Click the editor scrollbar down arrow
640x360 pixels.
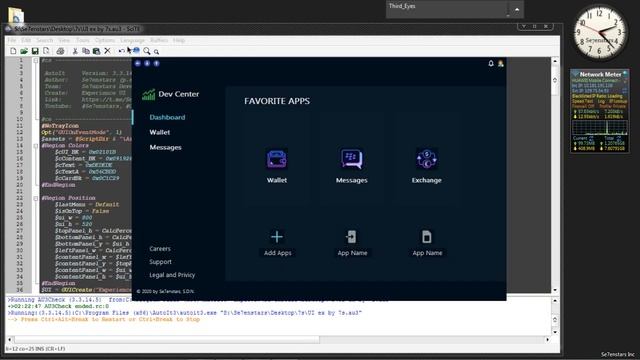tap(555, 290)
